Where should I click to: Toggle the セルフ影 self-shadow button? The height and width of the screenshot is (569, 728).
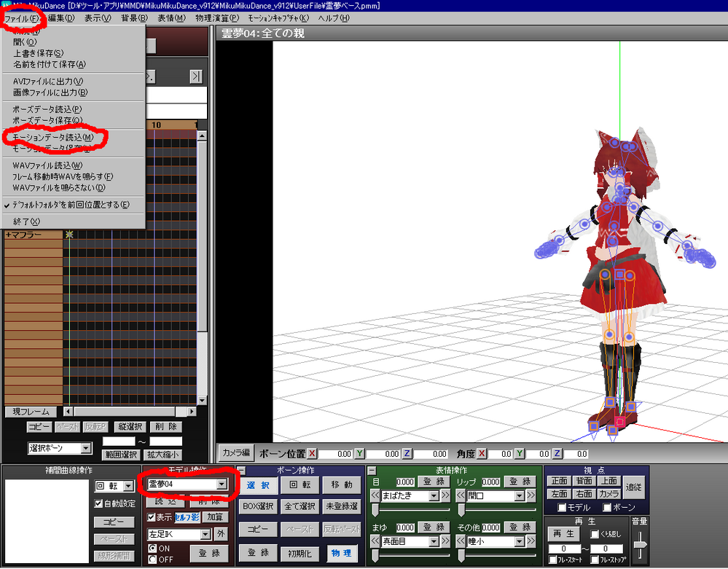pos(187,517)
